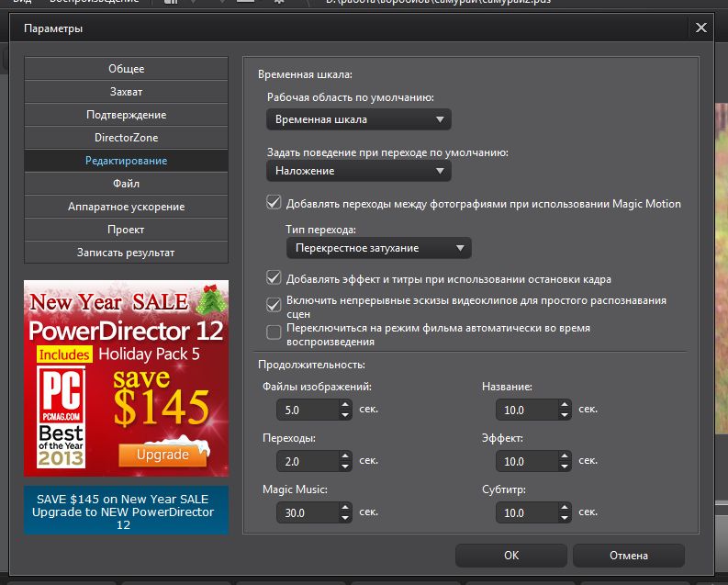Click the Переходы duration input field
Image resolution: width=728 pixels, height=585 pixels.
(307, 461)
